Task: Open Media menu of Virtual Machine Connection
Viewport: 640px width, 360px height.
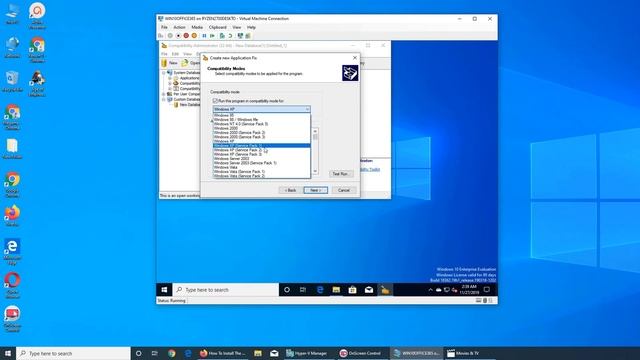Action: coord(197,27)
